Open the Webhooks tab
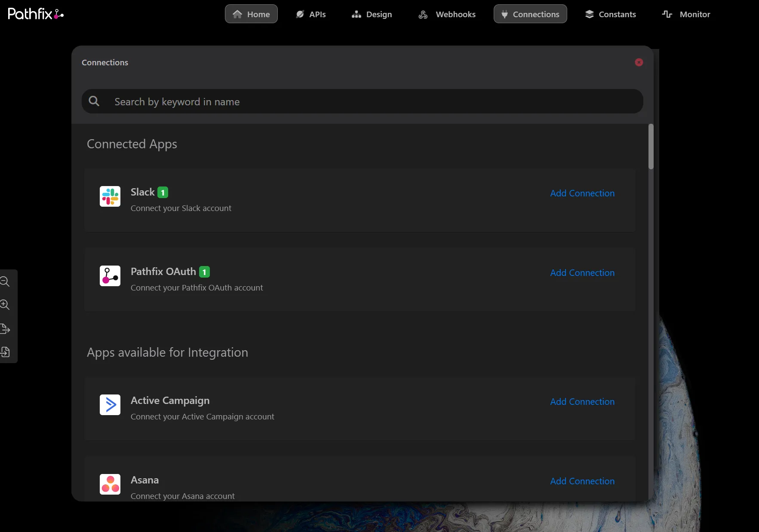This screenshot has height=532, width=759. pyautogui.click(x=447, y=14)
